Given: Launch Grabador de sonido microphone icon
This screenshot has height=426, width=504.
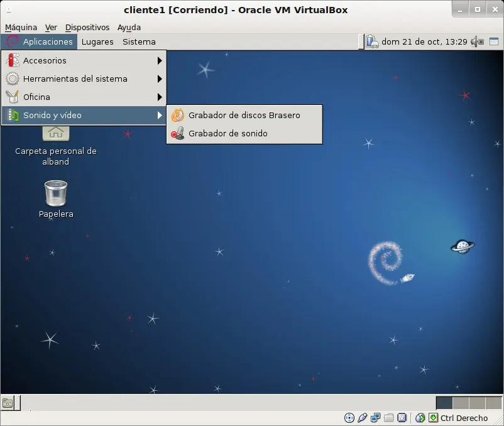Looking at the screenshot, I should [178, 133].
